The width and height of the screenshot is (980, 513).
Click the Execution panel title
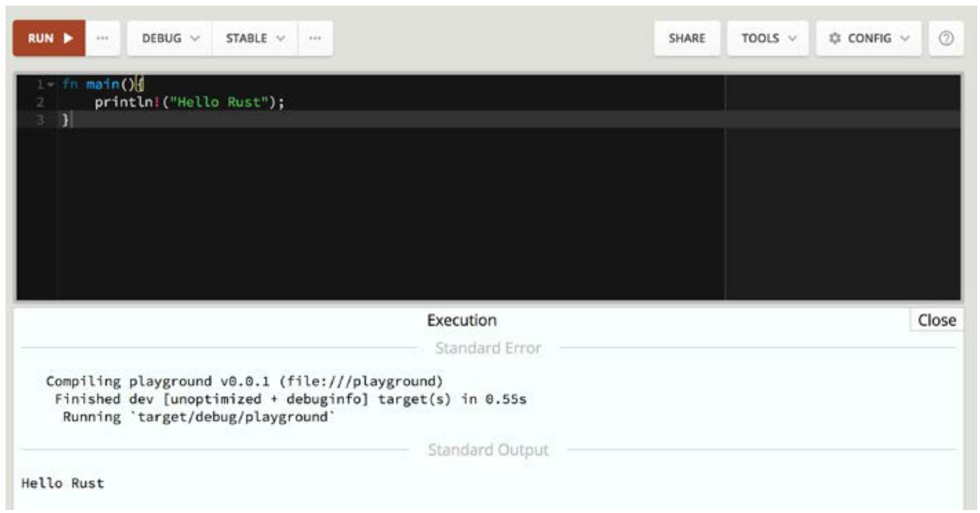[461, 320]
